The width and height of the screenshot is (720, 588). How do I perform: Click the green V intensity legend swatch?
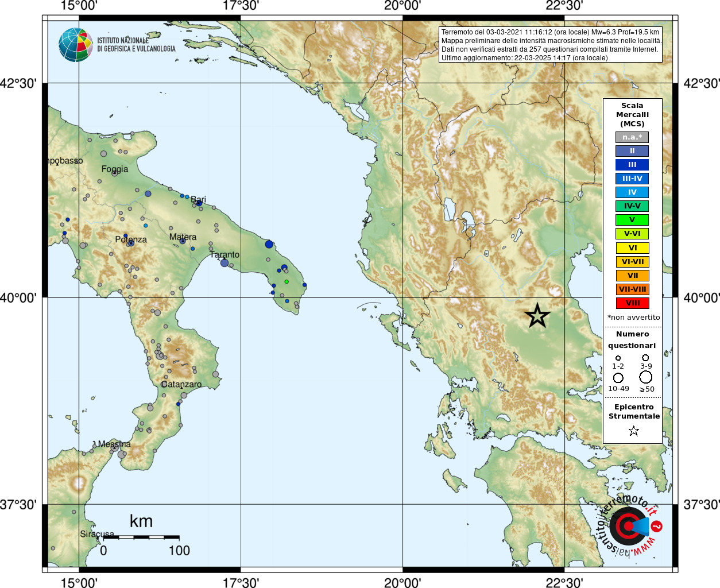coord(632,220)
